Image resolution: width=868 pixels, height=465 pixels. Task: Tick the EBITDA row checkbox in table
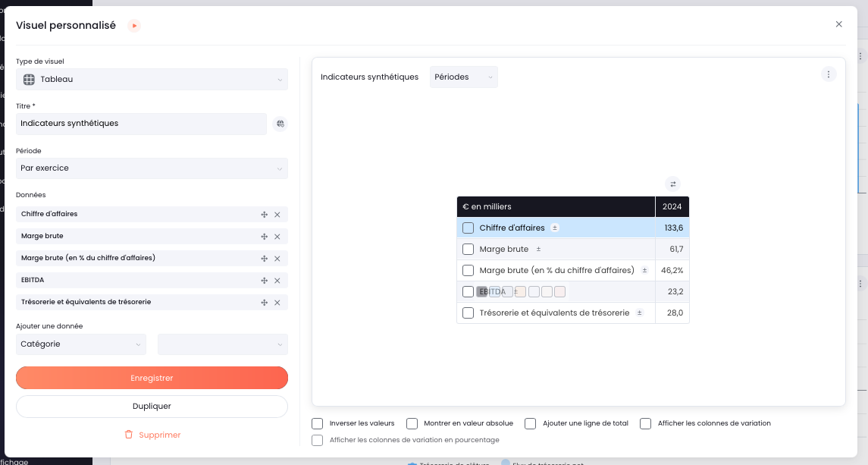[468, 291]
